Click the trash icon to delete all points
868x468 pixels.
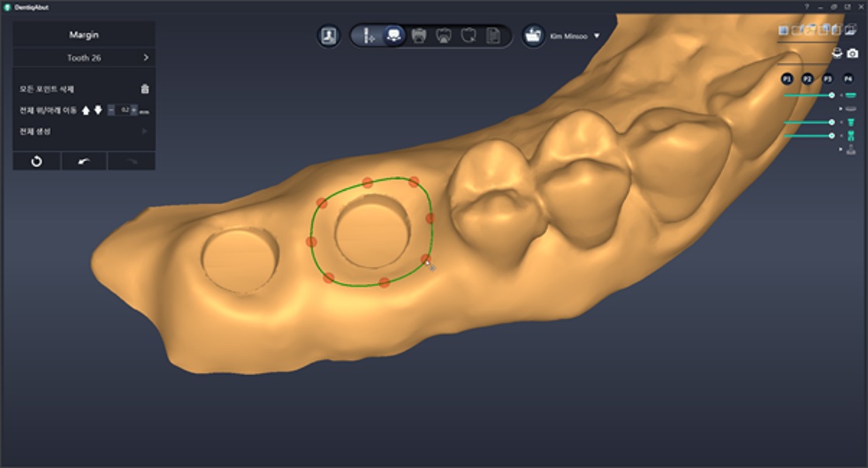[x=144, y=89]
